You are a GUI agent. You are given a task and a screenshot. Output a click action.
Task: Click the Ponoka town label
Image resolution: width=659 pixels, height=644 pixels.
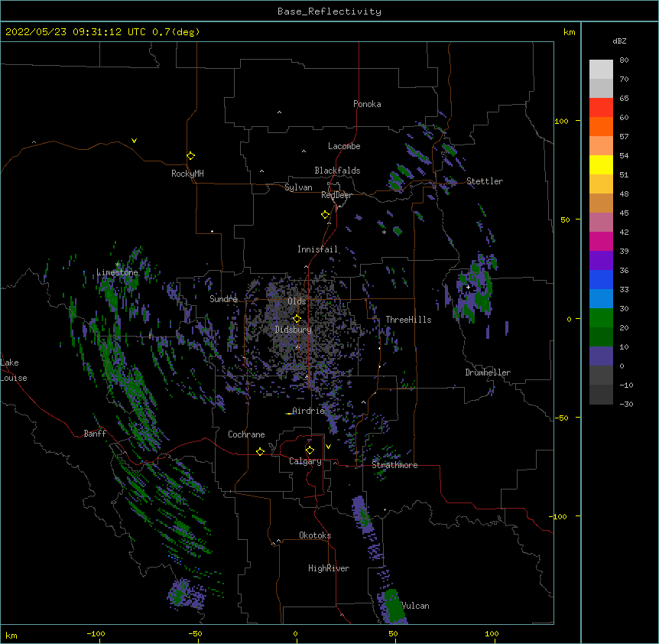[x=367, y=104]
